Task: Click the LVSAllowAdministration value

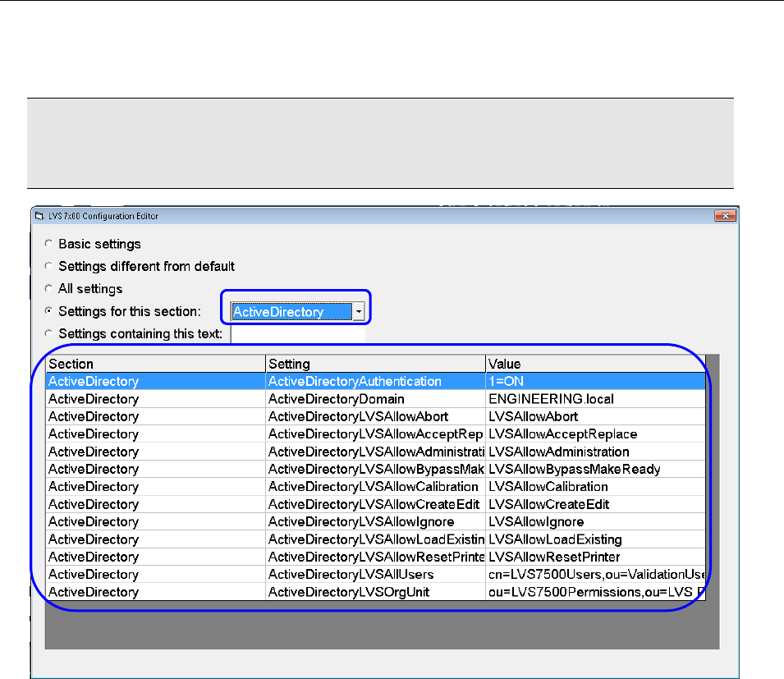Action: coord(595,452)
